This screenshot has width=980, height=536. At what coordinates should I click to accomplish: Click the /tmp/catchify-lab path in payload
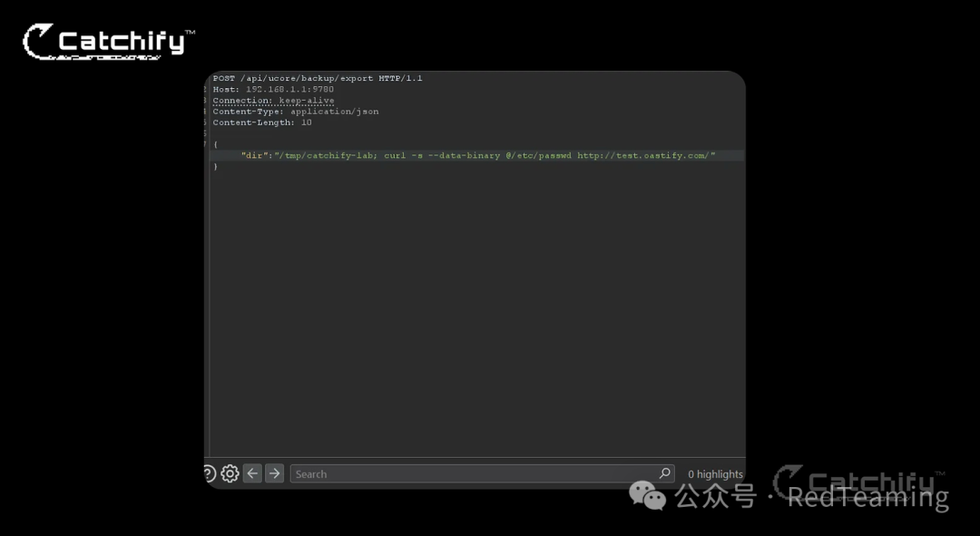326,156
